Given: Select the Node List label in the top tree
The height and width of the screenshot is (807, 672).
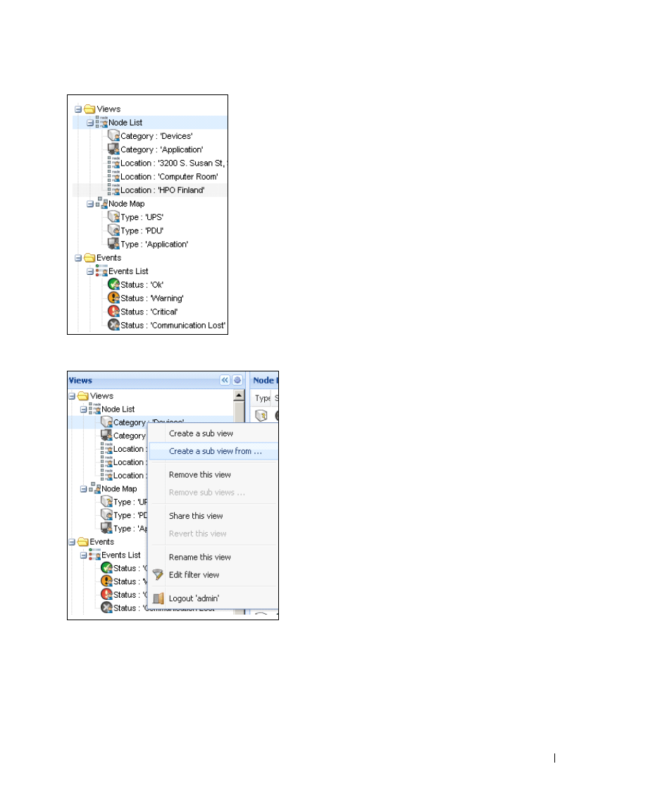Looking at the screenshot, I should point(125,123).
